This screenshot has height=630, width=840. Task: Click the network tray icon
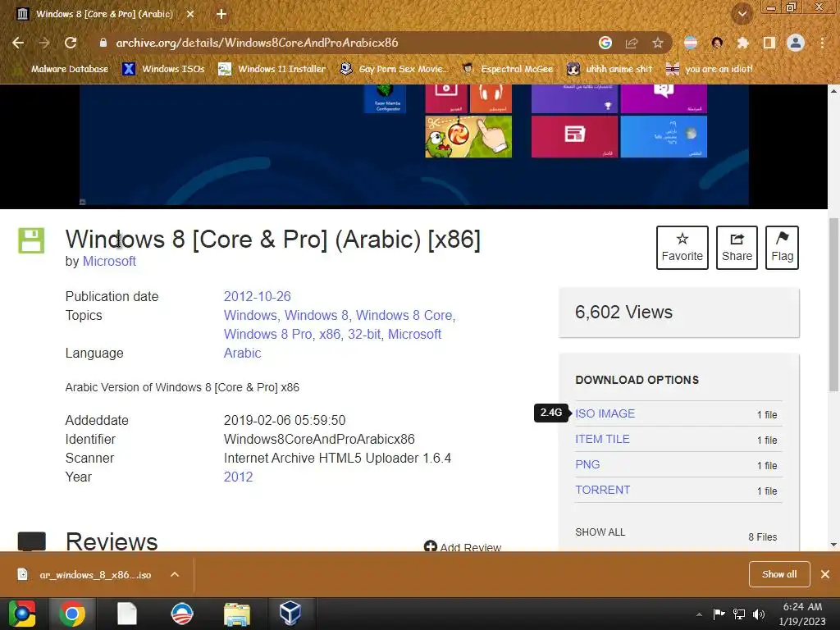click(739, 614)
